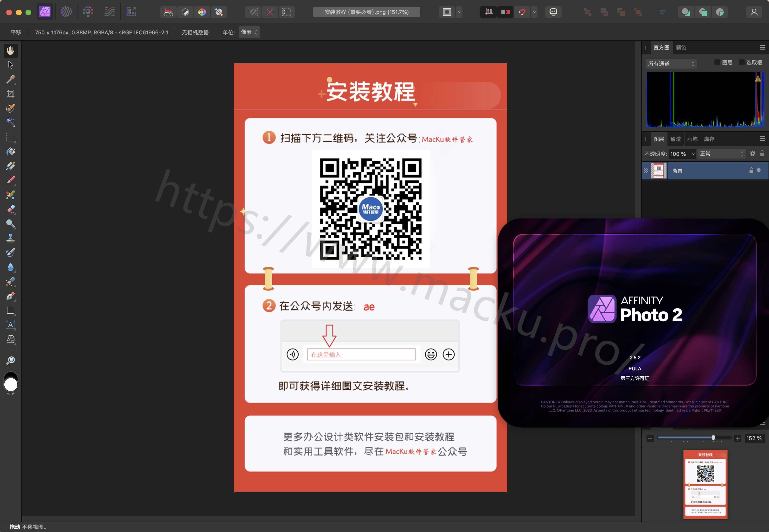Apply Auto Contrast from toolbar
Image resolution: width=769 pixels, height=532 pixels.
coord(185,12)
